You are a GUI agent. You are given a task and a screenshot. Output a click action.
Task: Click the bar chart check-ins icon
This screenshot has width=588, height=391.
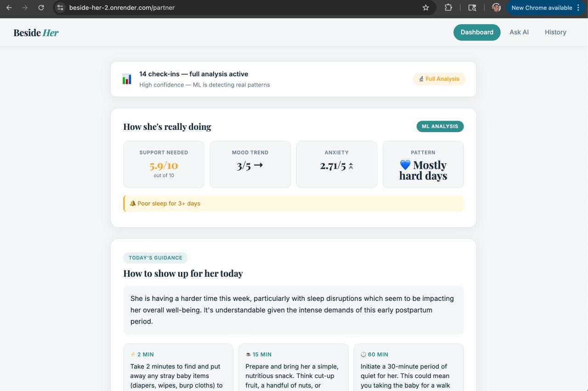tap(127, 79)
